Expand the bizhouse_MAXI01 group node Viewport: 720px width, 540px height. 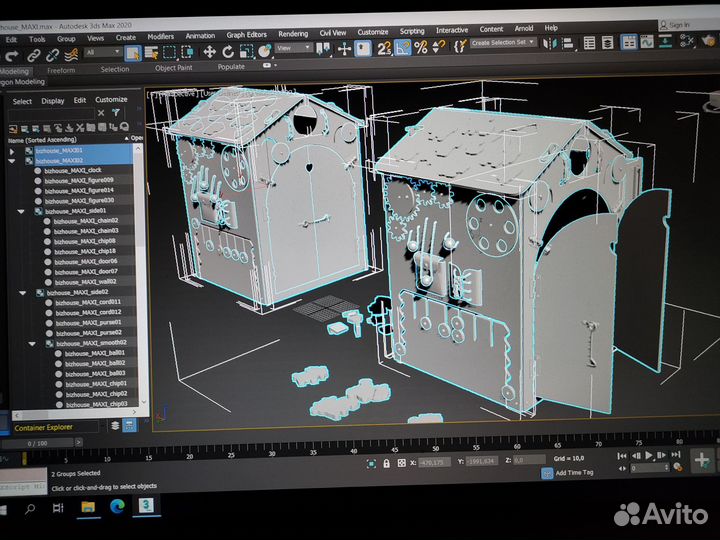coord(13,150)
